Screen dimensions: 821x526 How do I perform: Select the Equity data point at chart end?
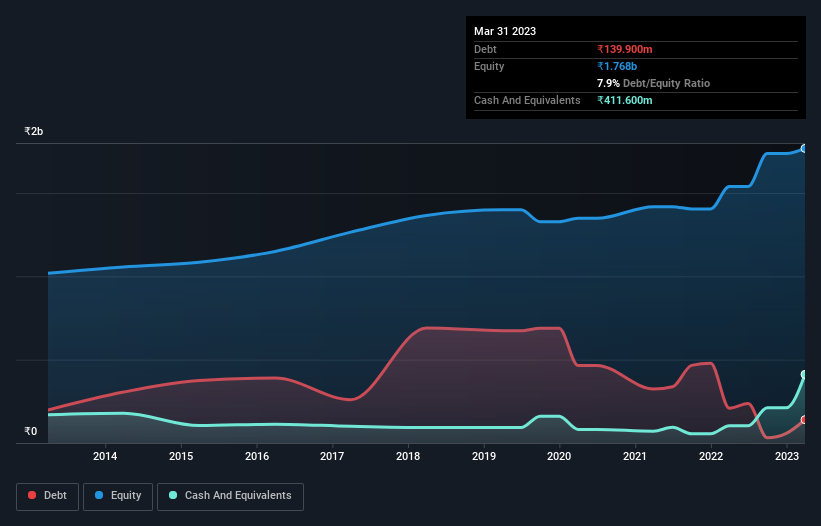(804, 149)
